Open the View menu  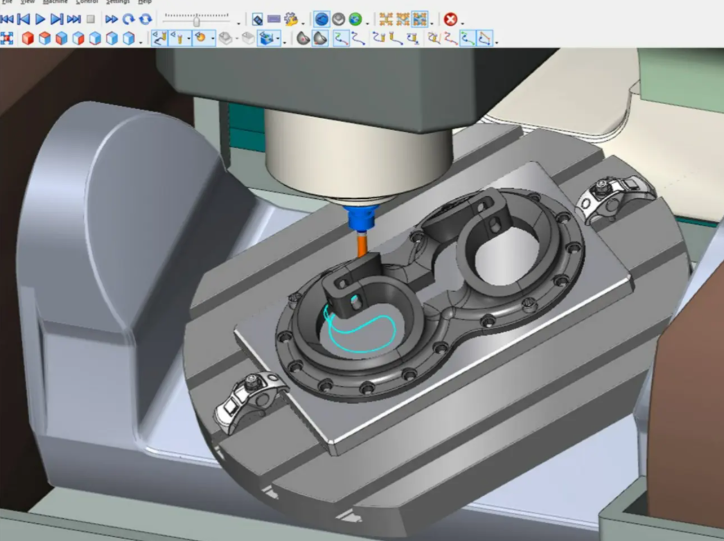[x=28, y=2]
